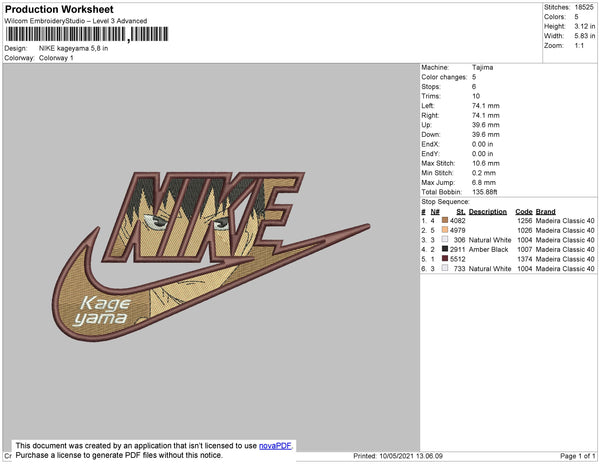Click Min Stitch value 0.2 mm
The height and width of the screenshot is (464, 600).
coord(484,173)
